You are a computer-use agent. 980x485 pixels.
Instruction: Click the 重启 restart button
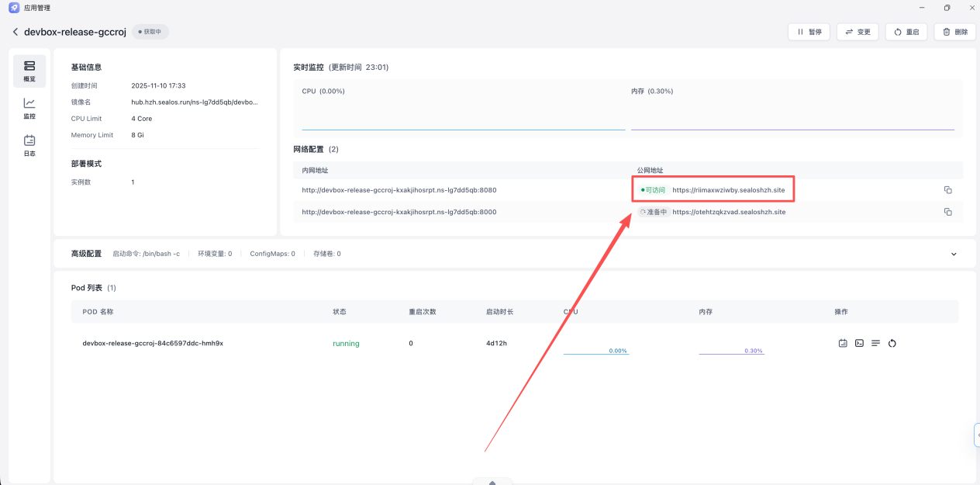[x=906, y=32]
